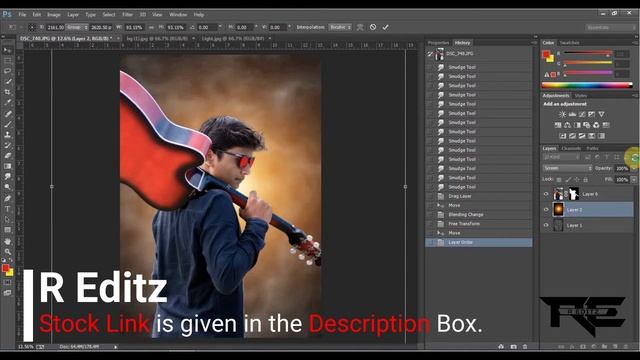The height and width of the screenshot is (360, 640).
Task: Switch to the Swatches tab
Action: [569, 43]
